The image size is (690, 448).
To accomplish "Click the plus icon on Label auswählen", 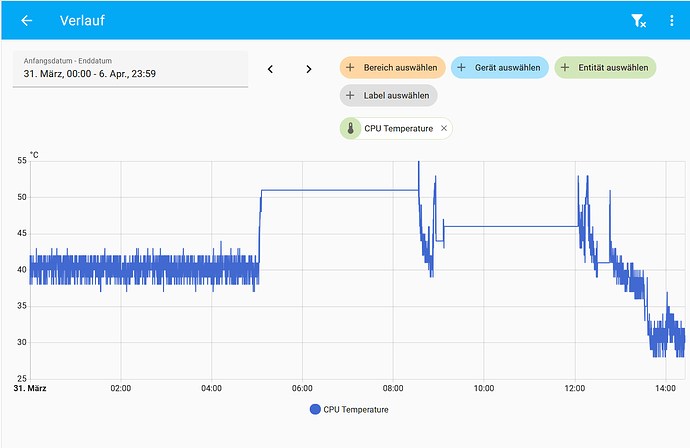I will (x=350, y=95).
